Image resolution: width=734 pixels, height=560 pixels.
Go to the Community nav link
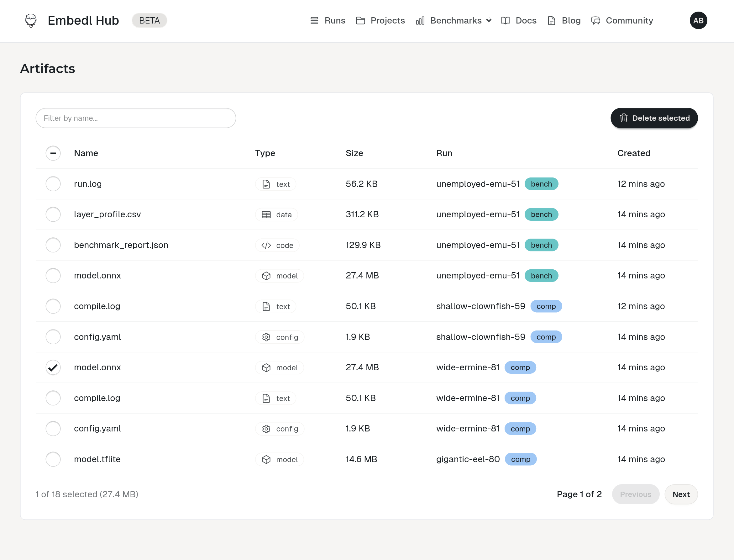pos(629,21)
